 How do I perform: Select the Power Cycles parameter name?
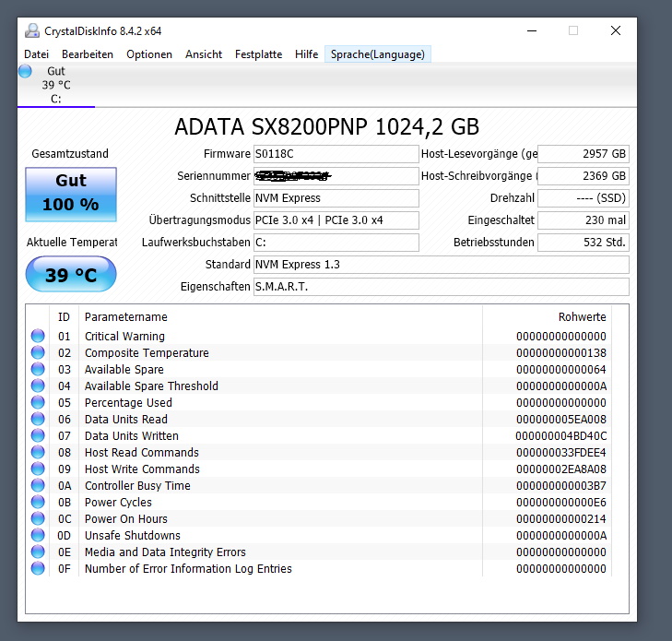(x=118, y=502)
